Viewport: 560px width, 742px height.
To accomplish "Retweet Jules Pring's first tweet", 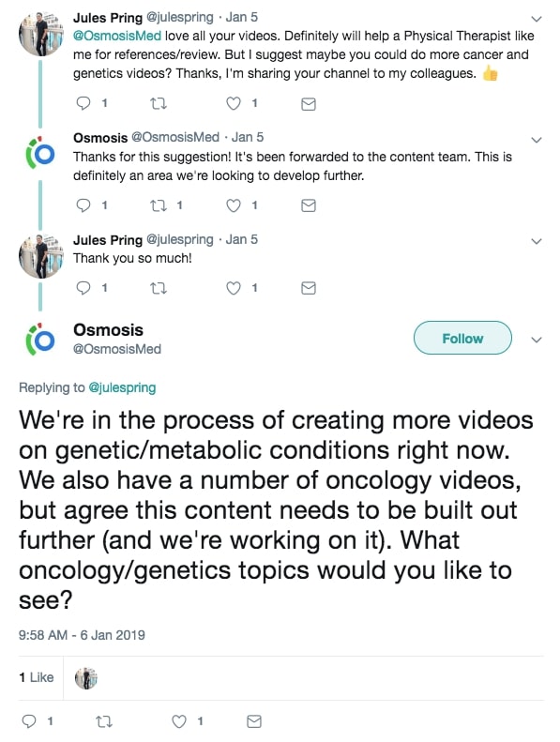I will point(159,103).
